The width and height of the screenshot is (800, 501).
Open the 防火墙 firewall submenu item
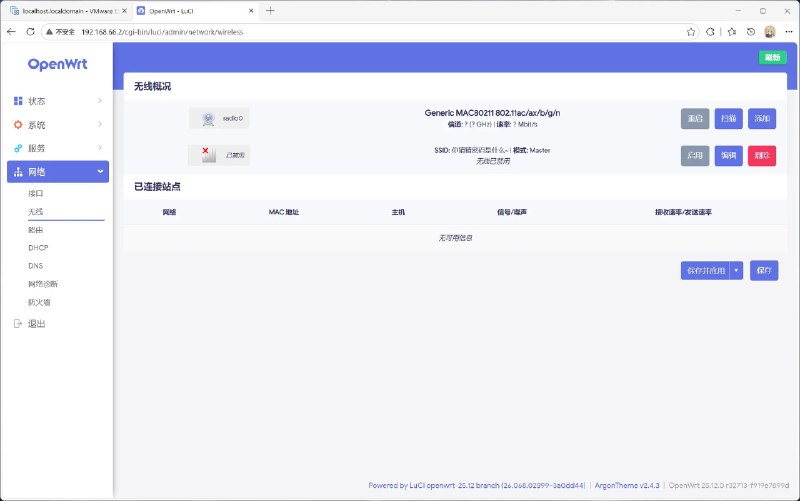click(x=39, y=302)
